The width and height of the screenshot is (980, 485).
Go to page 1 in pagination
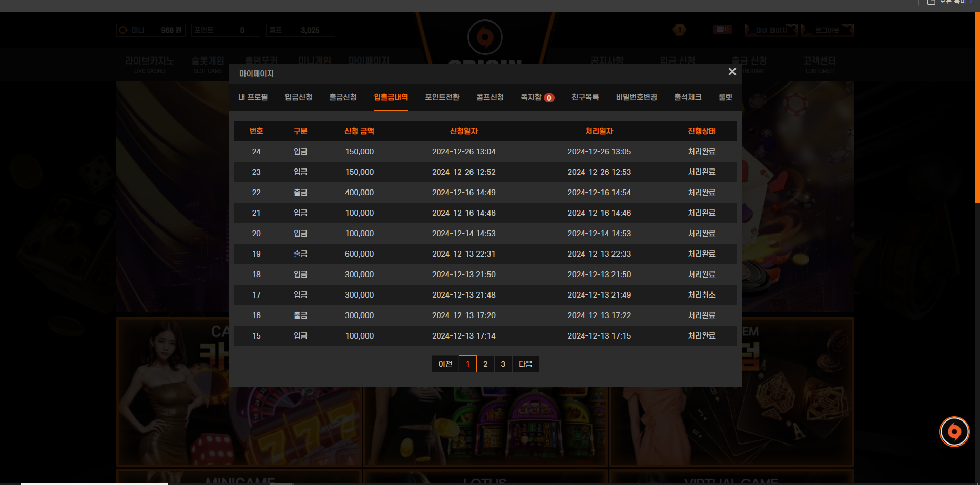pyautogui.click(x=467, y=364)
